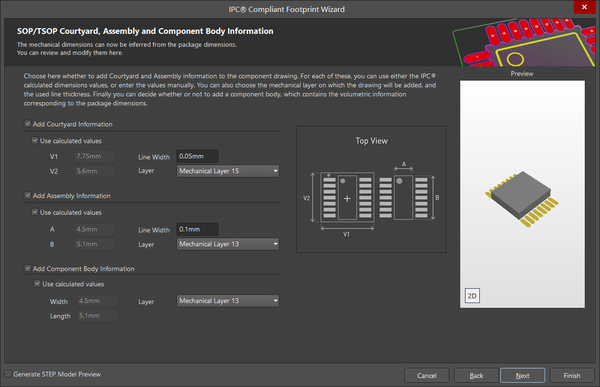This screenshot has height=387, width=600.
Task: Click the Width field 4.5mm
Action: 97,301
